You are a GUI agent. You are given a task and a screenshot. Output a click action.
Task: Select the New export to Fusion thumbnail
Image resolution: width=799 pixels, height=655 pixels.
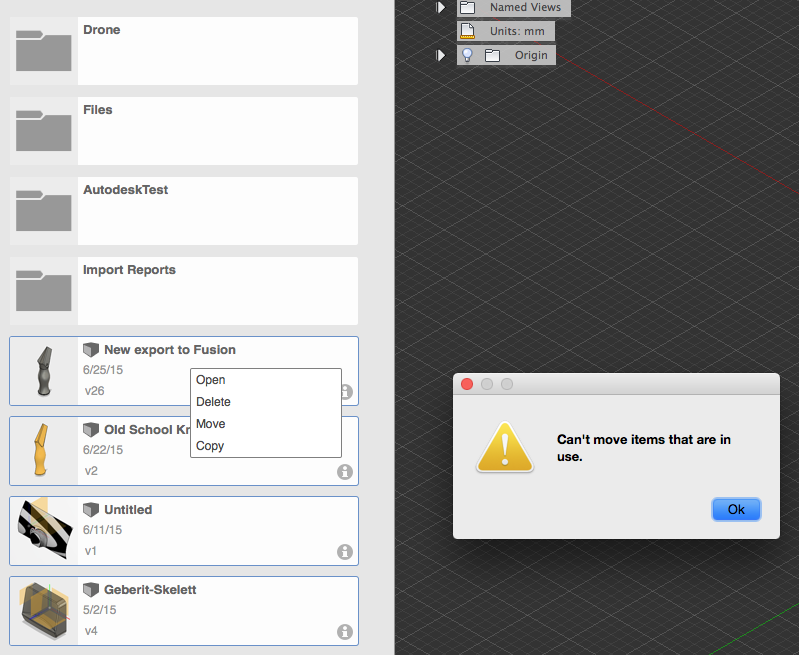click(44, 371)
